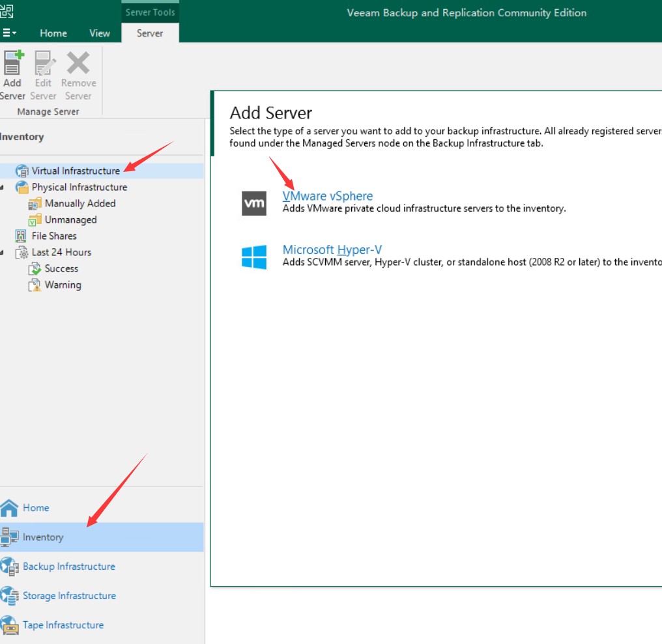Select Manually Added tree item
The width and height of the screenshot is (662, 644).
tap(80, 203)
